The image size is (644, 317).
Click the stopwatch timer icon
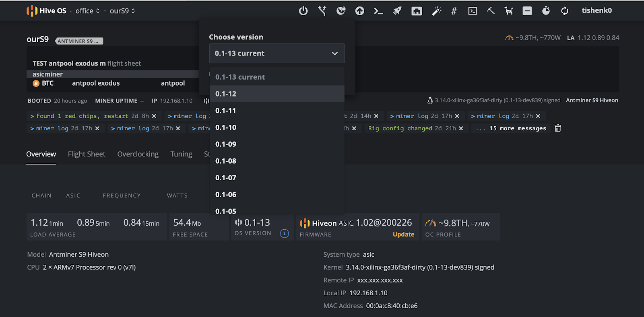click(x=546, y=10)
